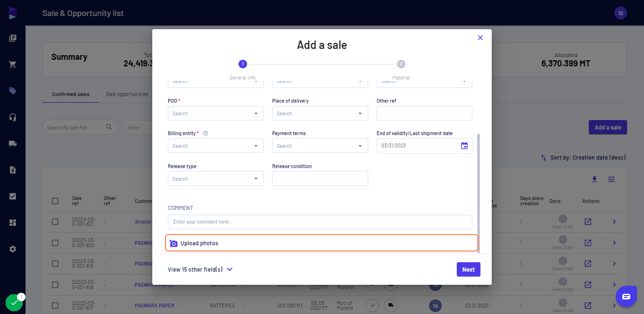Viewport: 644px width, 314px height.
Task: Click the comment text field
Action: pos(320,222)
